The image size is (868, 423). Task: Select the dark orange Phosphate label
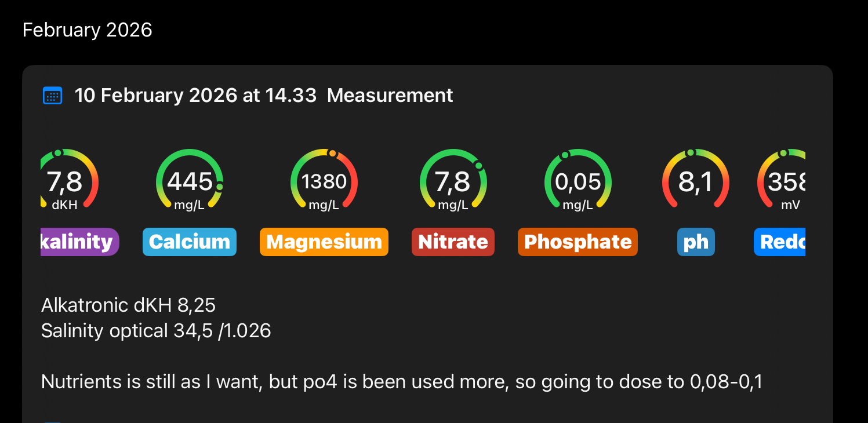(x=578, y=242)
